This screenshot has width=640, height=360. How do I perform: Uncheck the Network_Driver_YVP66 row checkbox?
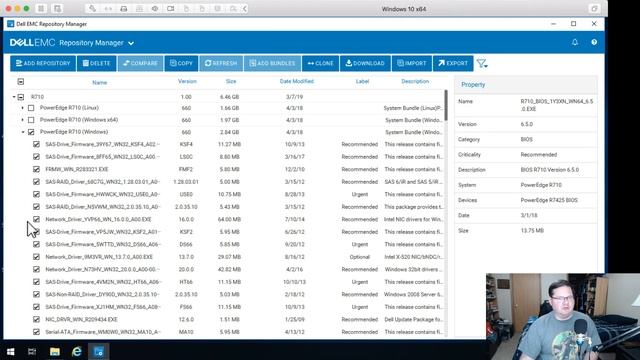(36, 219)
